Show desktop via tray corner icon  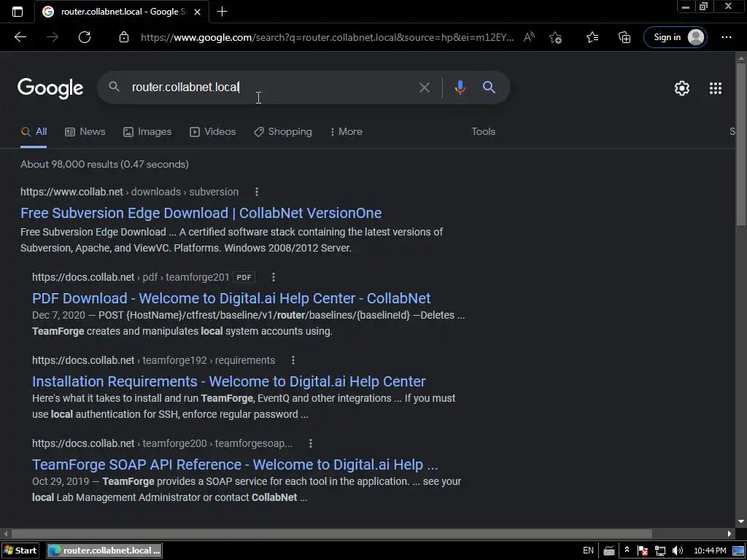pos(738,551)
